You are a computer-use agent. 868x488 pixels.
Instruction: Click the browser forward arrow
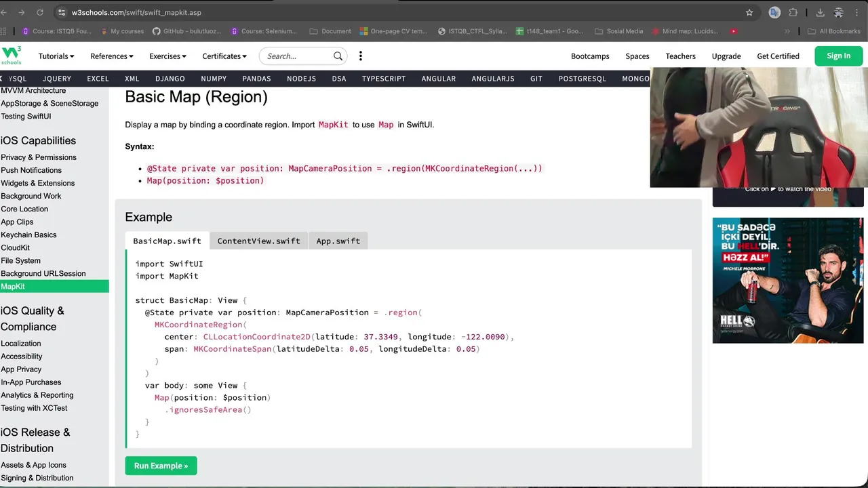(x=22, y=12)
